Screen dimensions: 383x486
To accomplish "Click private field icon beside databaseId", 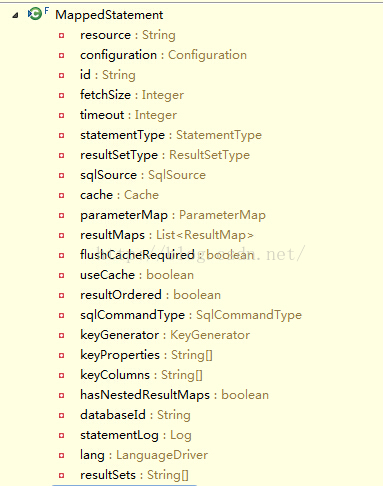I will pos(61,415).
